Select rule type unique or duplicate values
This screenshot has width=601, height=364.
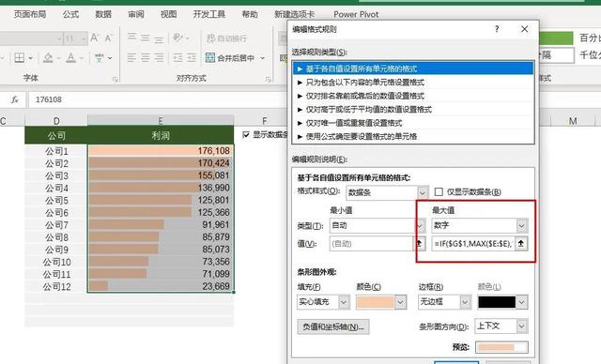click(x=413, y=123)
